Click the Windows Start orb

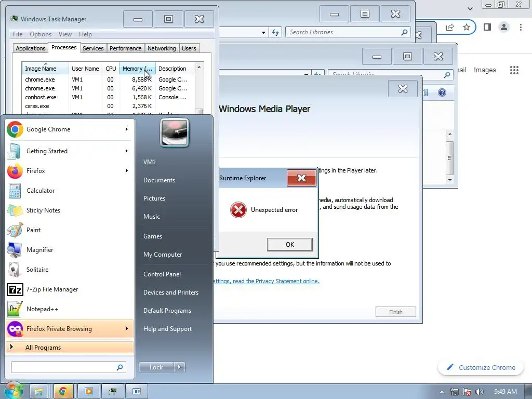point(13,391)
